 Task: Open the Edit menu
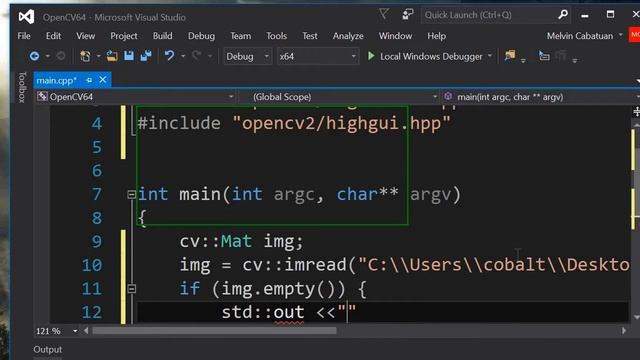point(53,36)
